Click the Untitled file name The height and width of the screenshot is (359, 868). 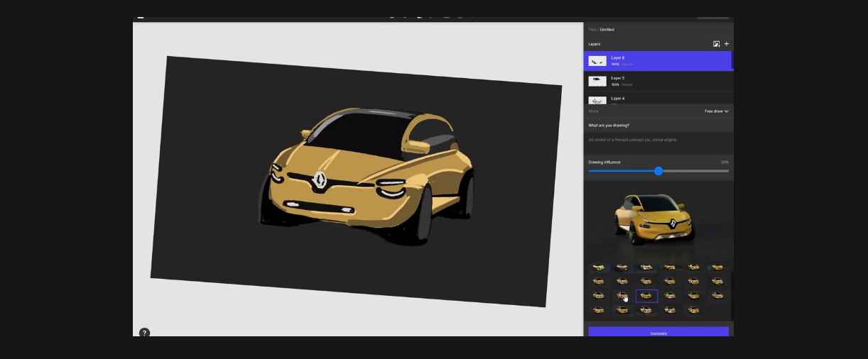(x=607, y=30)
